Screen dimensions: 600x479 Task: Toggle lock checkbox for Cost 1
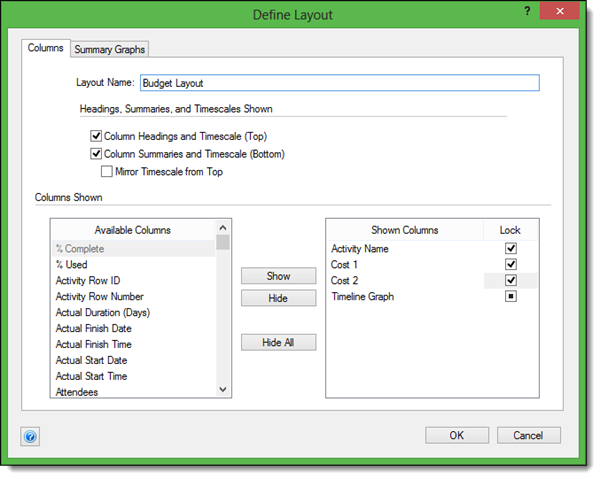pyautogui.click(x=511, y=264)
